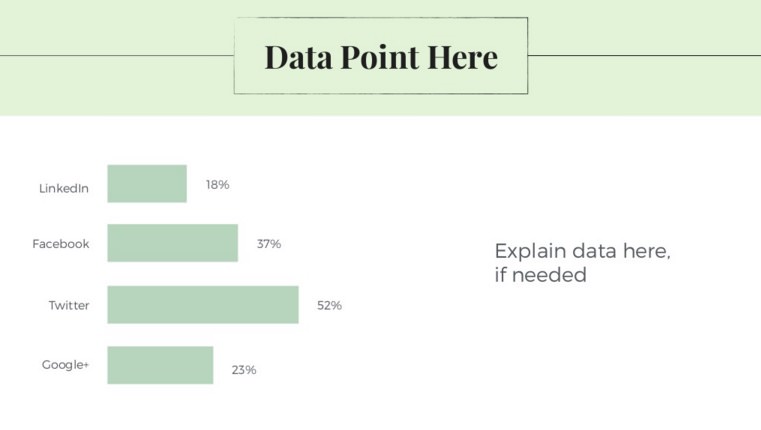Viewport: 761px width, 430px height.
Task: Click the Facebook category label
Action: (x=61, y=244)
